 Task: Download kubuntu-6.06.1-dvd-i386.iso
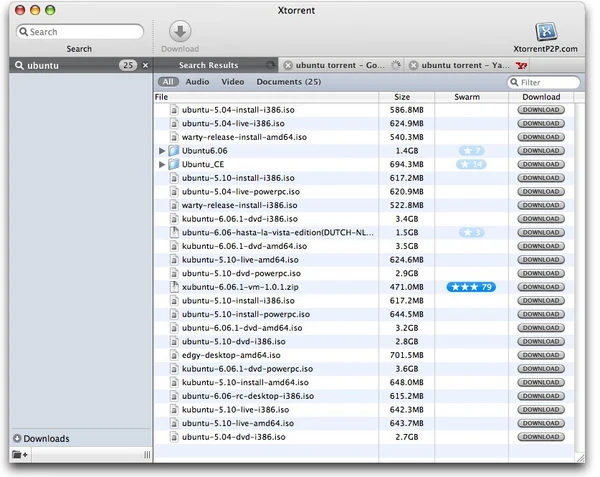pyautogui.click(x=541, y=219)
